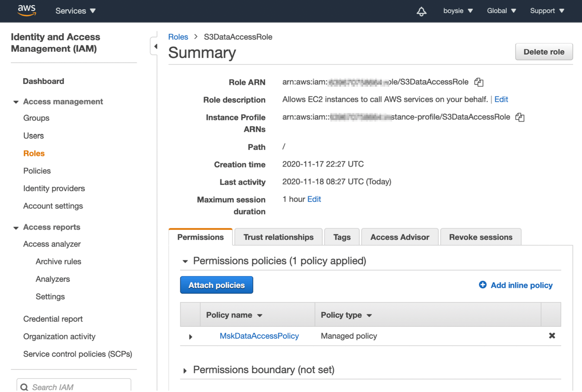Go to Groups in the sidebar
The image size is (582, 392).
point(36,118)
